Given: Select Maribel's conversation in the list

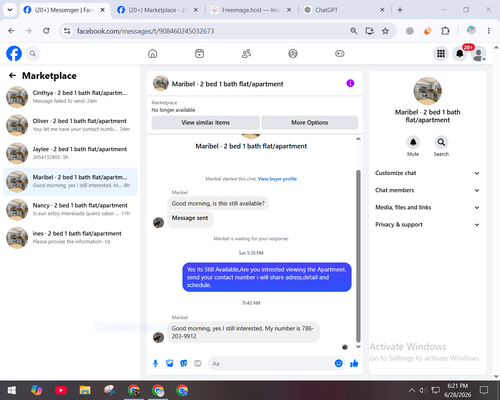Looking at the screenshot, I should click(x=70, y=181).
